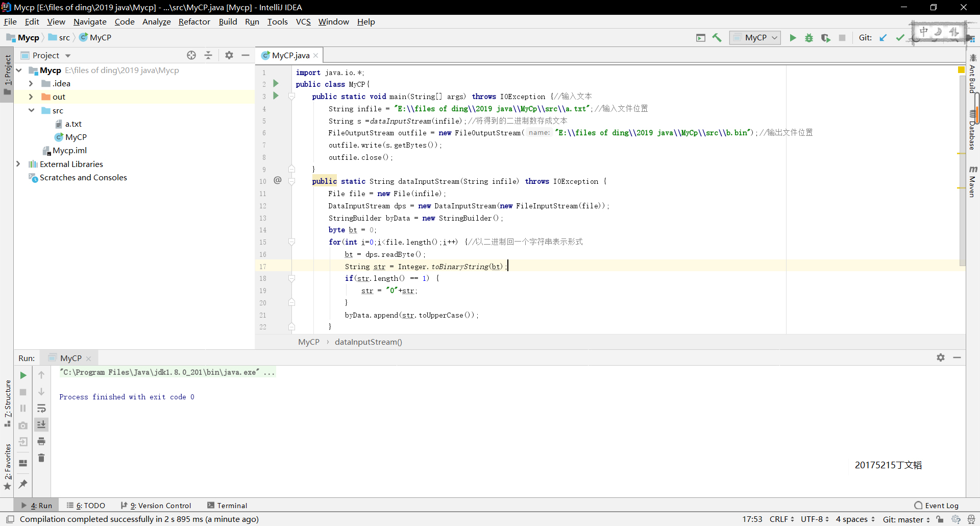Fold the main method at line 3
Viewport: 980px width, 526px height.
tap(292, 96)
